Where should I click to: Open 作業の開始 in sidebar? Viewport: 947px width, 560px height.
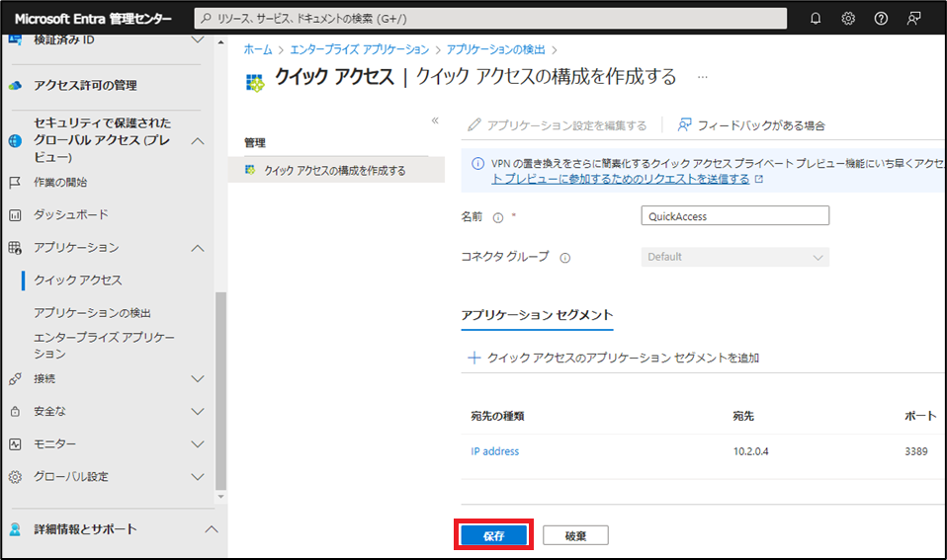[60, 183]
